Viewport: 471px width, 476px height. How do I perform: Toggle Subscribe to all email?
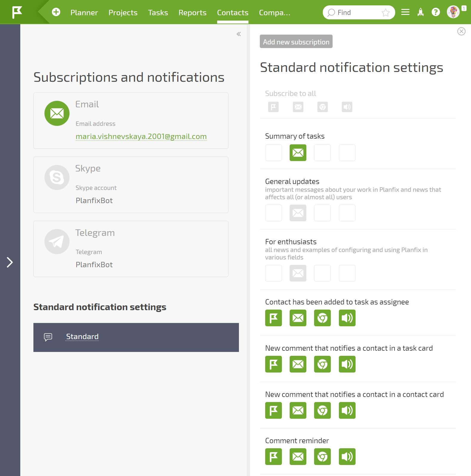tap(298, 107)
